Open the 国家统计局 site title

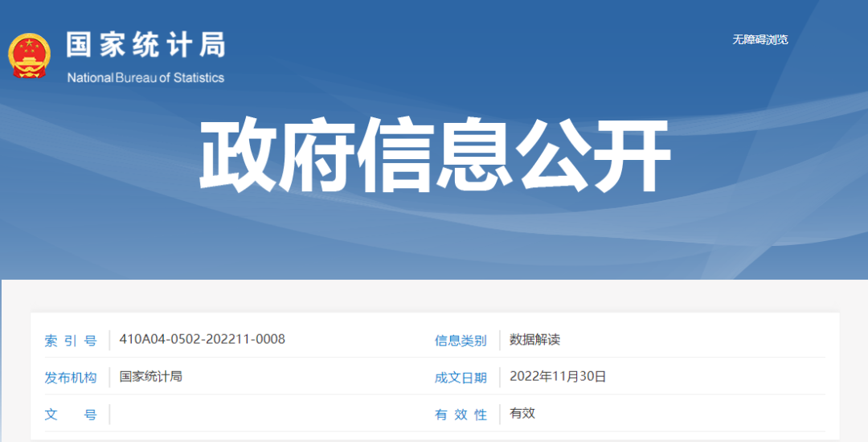pos(145,45)
